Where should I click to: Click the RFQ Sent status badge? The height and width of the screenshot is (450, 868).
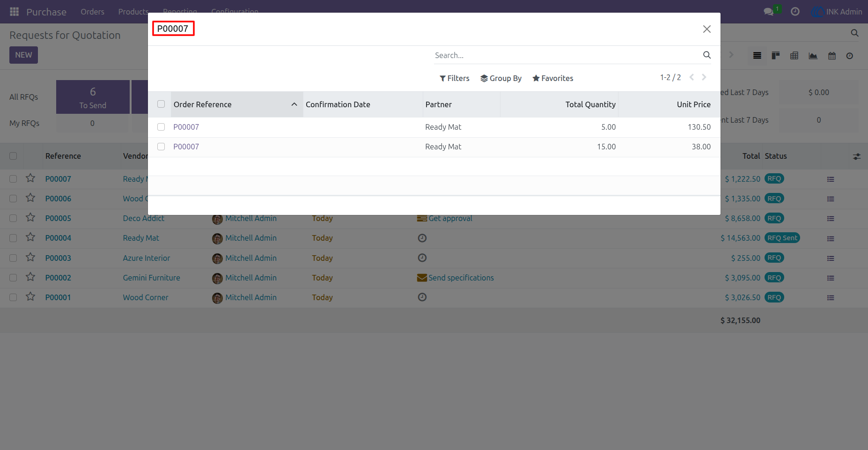(x=782, y=238)
